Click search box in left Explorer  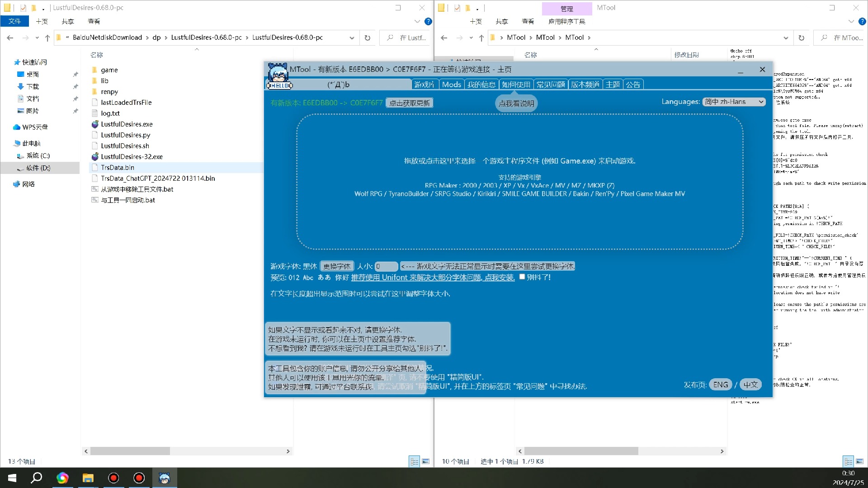(x=406, y=38)
